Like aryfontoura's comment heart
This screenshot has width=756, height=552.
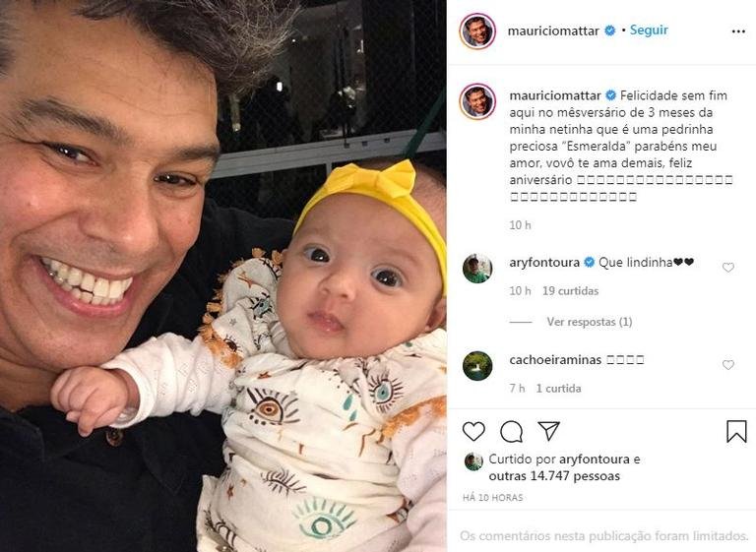pyautogui.click(x=728, y=267)
